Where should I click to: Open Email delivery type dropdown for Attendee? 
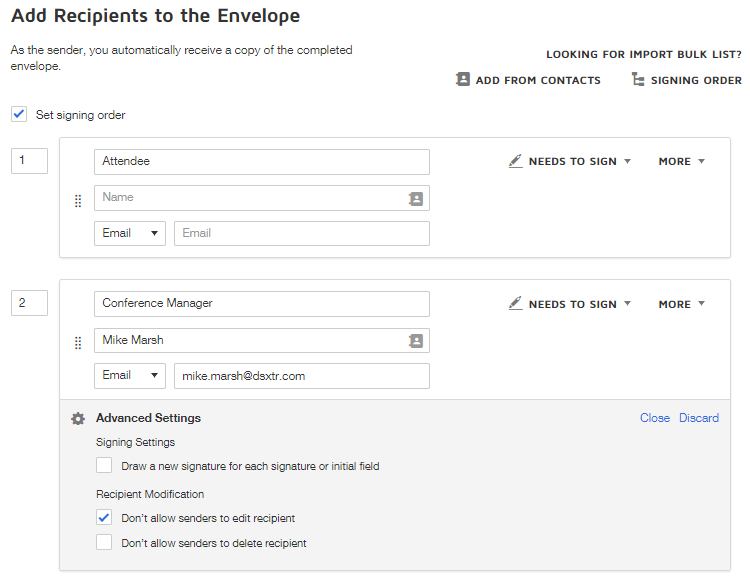130,233
